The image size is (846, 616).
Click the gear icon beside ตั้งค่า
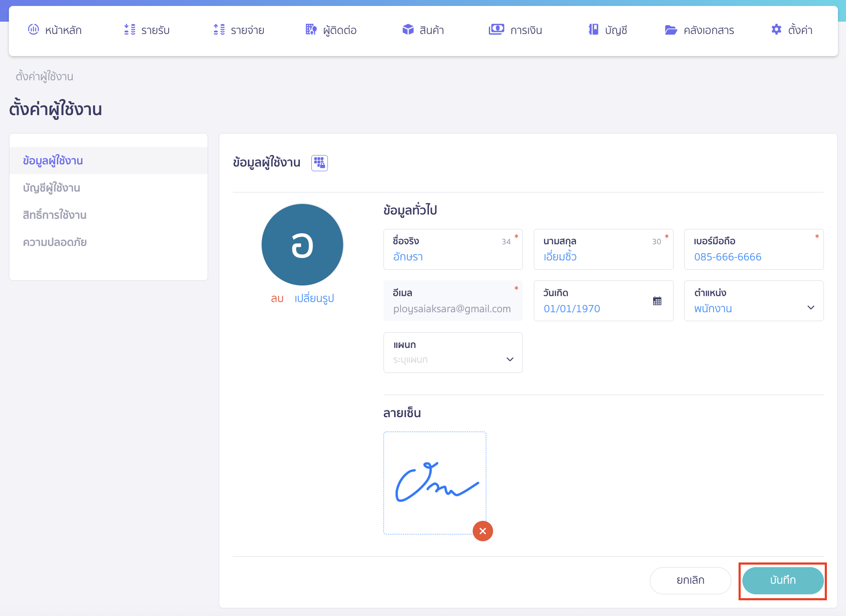776,30
